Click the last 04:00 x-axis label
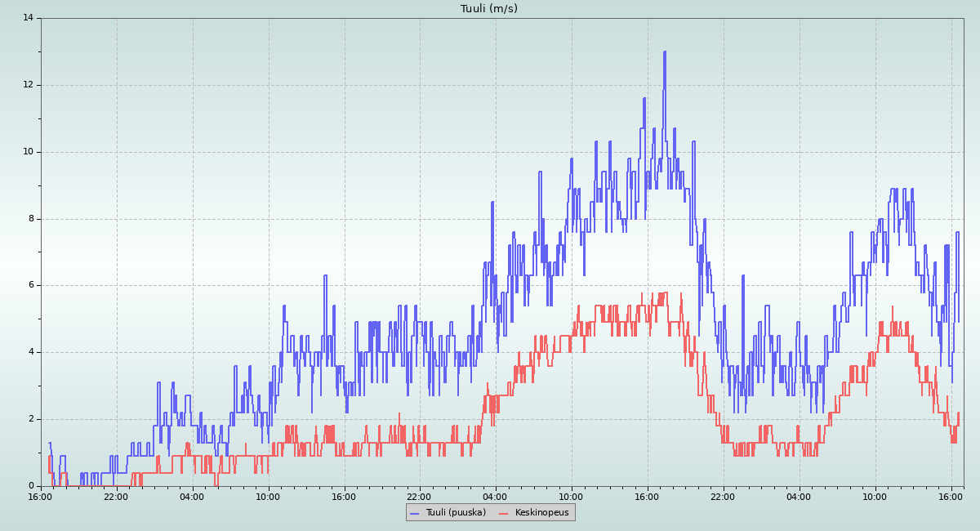This screenshot has height=531, width=980. tap(799, 496)
